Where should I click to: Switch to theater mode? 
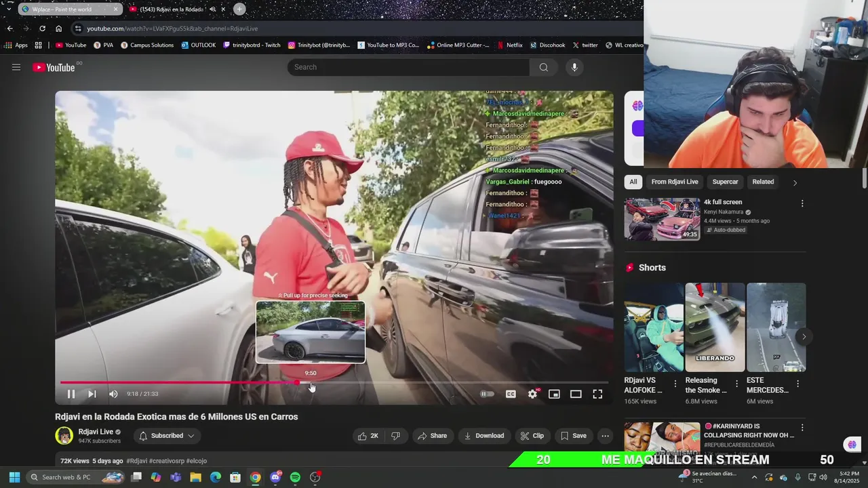coord(576,394)
